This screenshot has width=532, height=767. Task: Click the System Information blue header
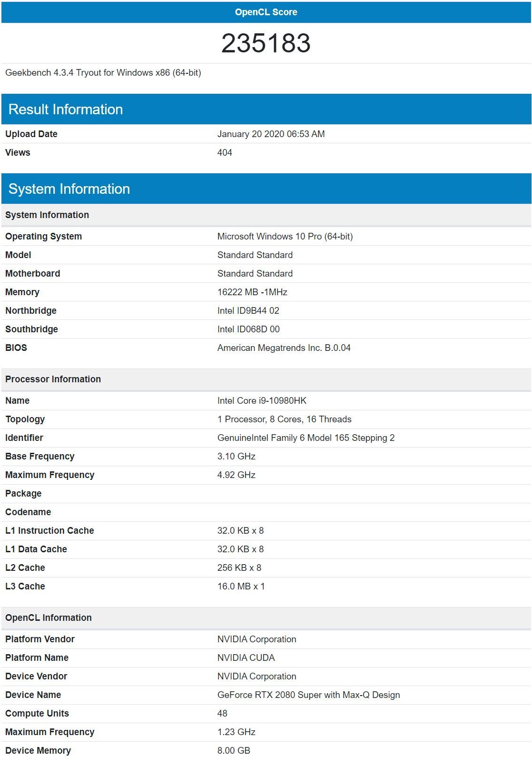pyautogui.click(x=266, y=189)
